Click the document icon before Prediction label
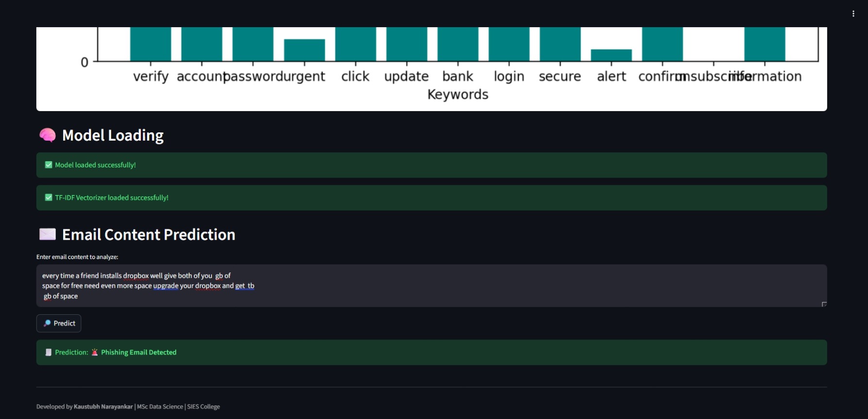Image resolution: width=868 pixels, height=419 pixels. (x=49, y=353)
